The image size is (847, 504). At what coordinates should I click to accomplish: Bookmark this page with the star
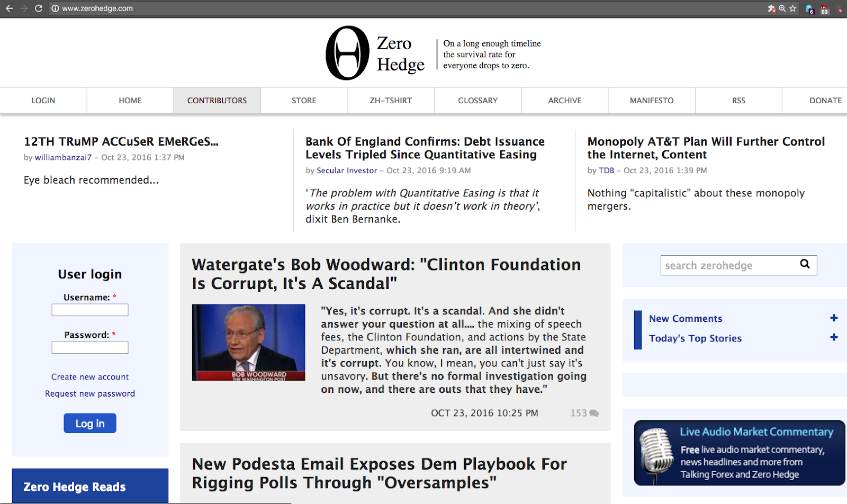(792, 8)
